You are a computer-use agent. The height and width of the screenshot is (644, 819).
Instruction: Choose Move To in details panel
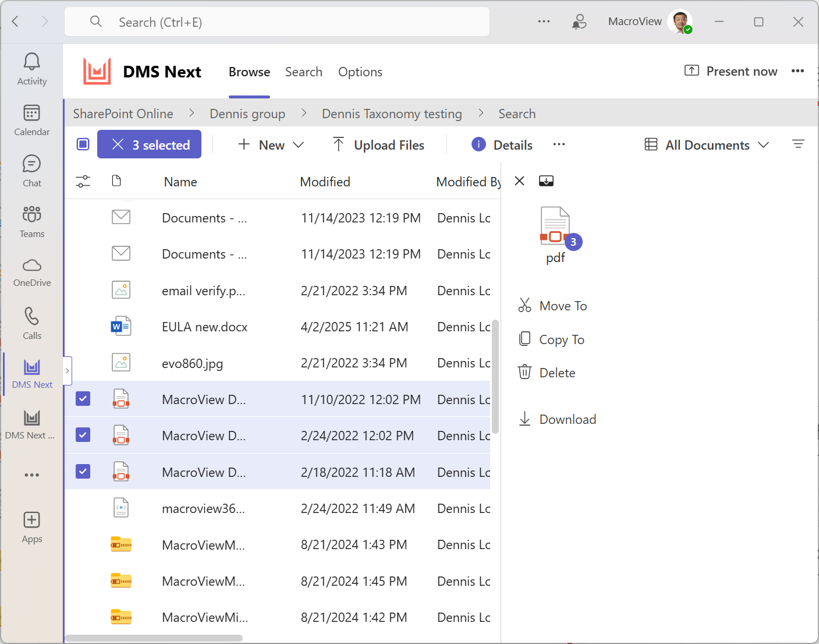(x=552, y=306)
